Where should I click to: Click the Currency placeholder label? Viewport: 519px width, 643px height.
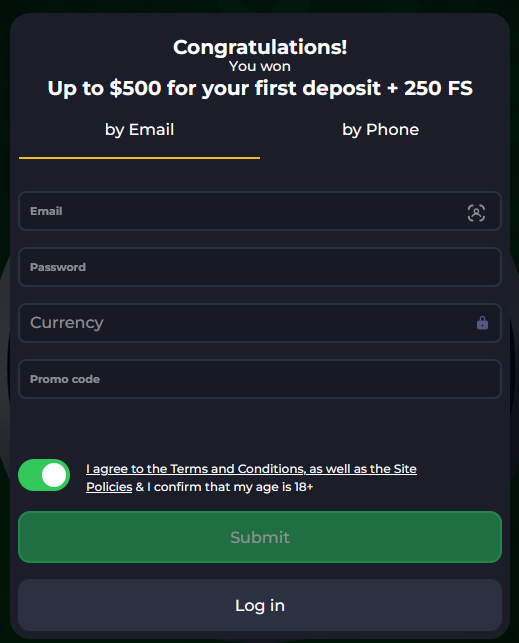point(67,323)
